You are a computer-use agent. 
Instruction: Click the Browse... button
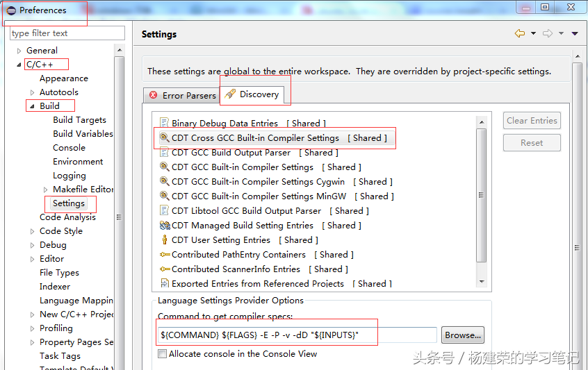tap(463, 335)
